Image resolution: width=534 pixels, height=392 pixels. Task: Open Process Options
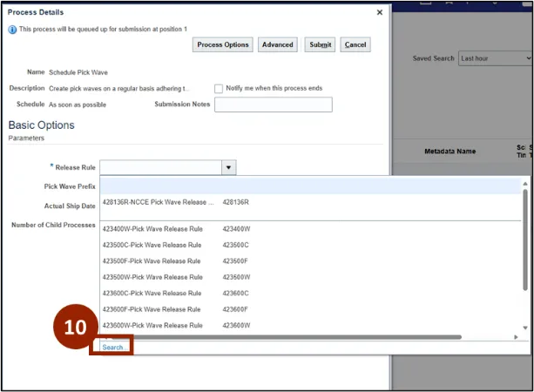tap(223, 44)
